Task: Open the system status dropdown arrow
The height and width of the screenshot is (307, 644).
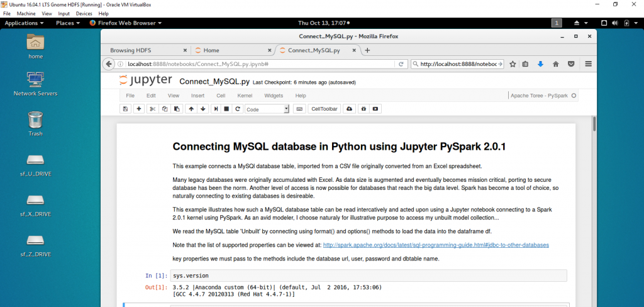Action: (x=636, y=23)
